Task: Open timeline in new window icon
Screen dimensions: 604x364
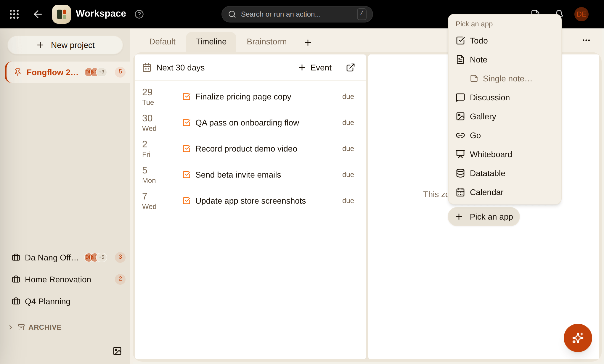Action: tap(351, 67)
